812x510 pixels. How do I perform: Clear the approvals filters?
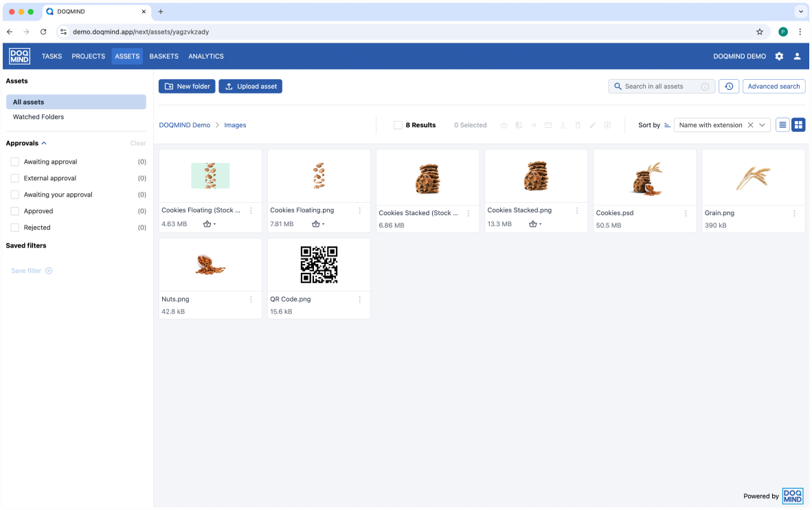(x=138, y=143)
